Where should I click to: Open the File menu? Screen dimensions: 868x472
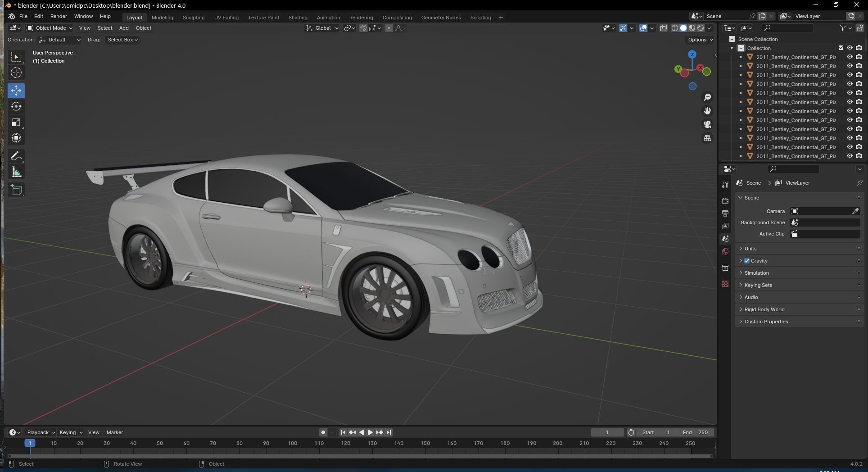pyautogui.click(x=23, y=16)
